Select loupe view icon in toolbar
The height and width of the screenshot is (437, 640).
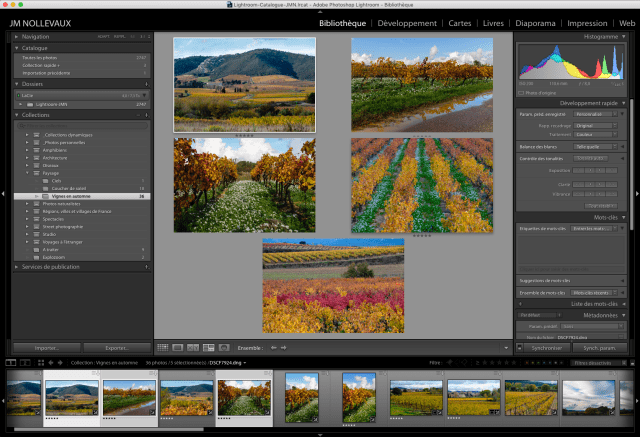click(178, 347)
